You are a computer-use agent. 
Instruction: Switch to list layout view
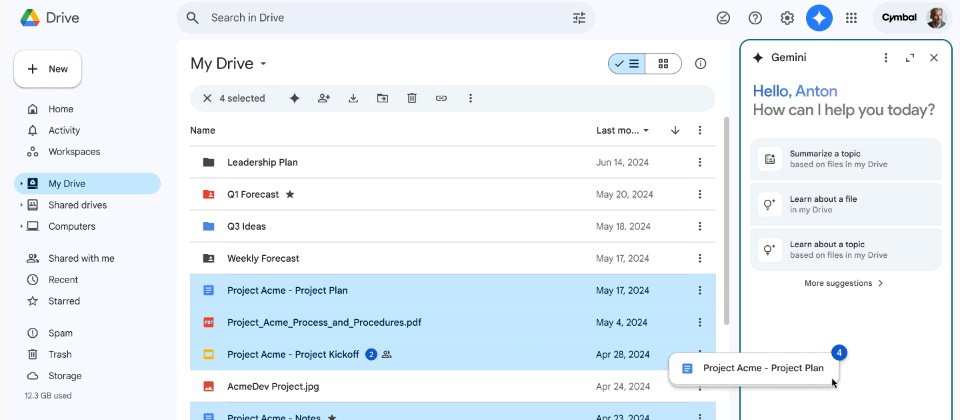(x=627, y=64)
